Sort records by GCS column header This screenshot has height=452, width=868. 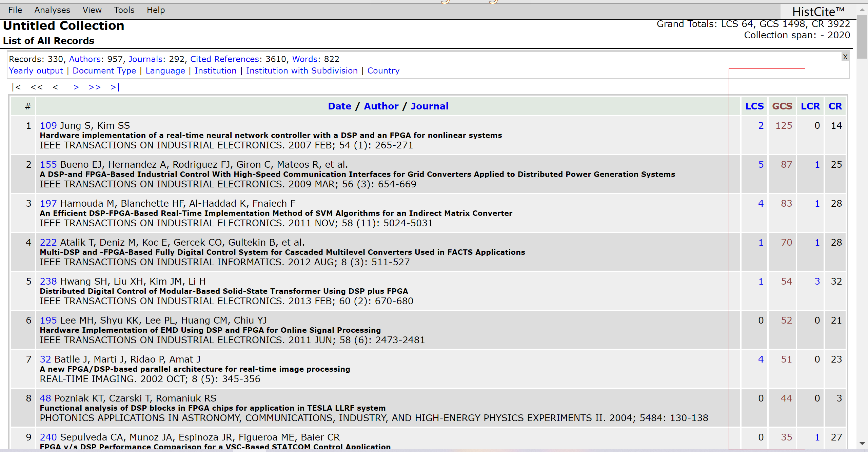click(782, 106)
